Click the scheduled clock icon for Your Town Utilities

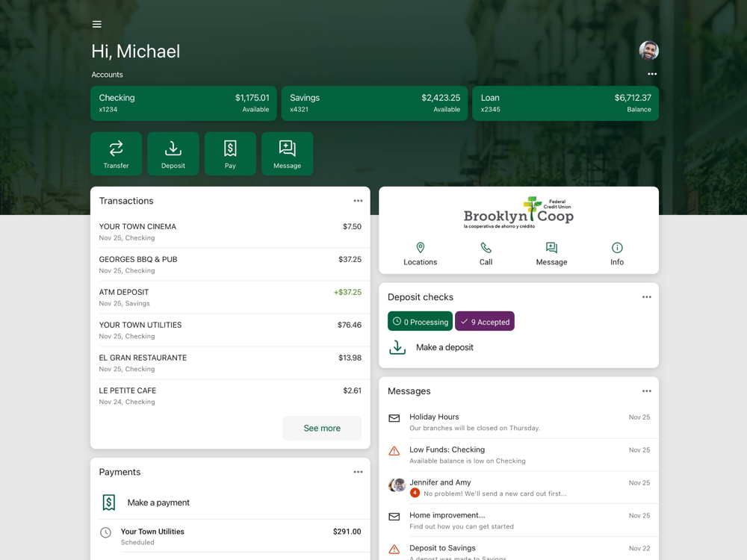106,532
